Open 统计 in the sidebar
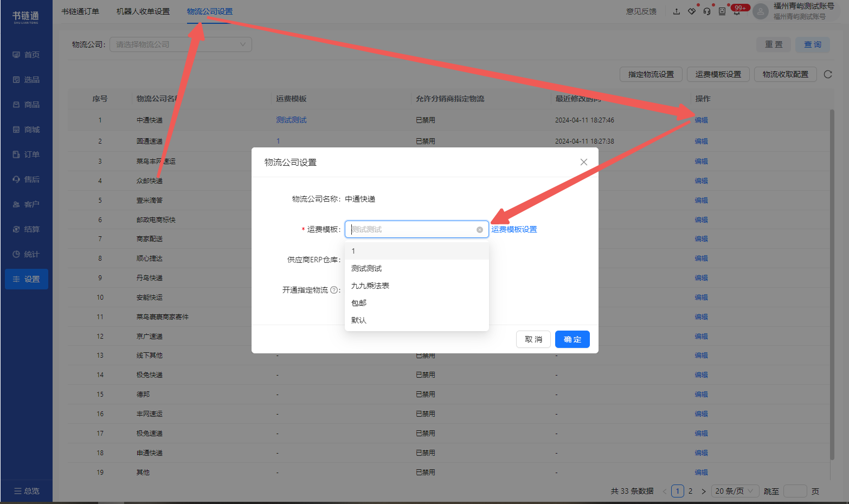The height and width of the screenshot is (504, 849). 26,254
